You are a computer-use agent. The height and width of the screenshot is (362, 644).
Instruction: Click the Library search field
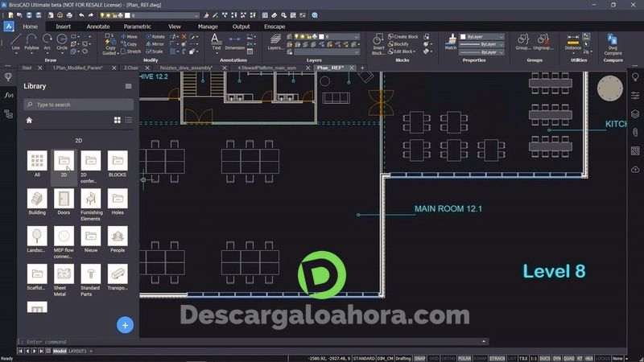(x=78, y=105)
